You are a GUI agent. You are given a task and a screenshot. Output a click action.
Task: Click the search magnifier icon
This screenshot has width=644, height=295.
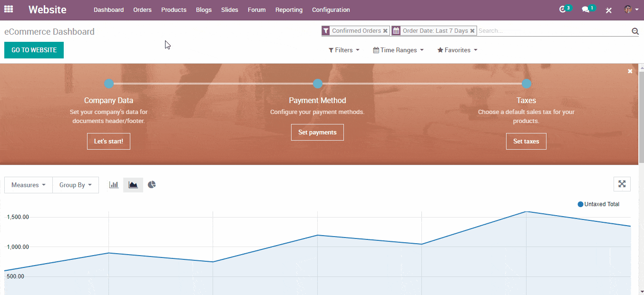pyautogui.click(x=635, y=31)
